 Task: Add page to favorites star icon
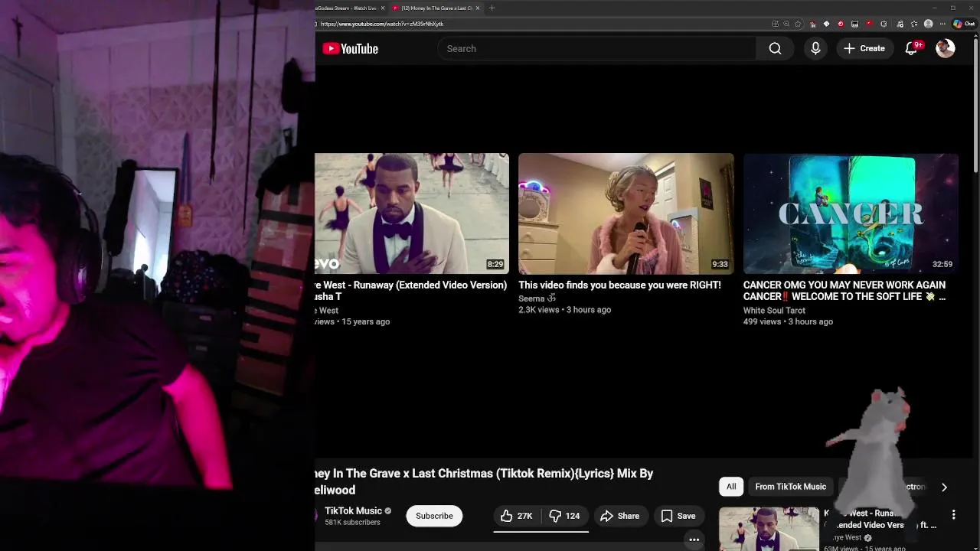(x=798, y=24)
